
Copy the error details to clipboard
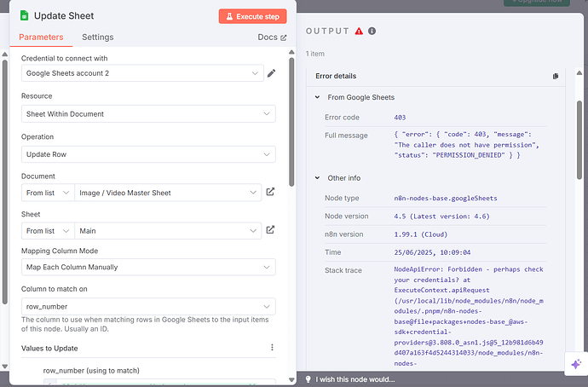(x=556, y=76)
